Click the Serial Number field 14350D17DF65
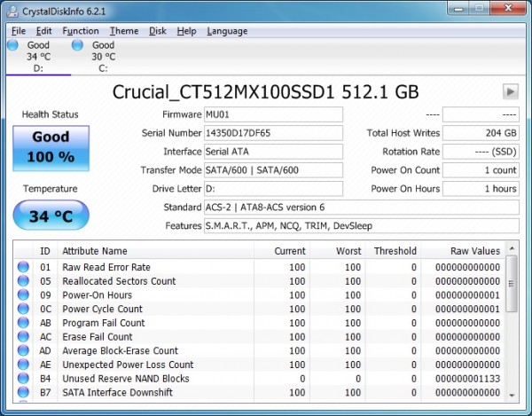The width and height of the screenshot is (532, 416). click(273, 133)
